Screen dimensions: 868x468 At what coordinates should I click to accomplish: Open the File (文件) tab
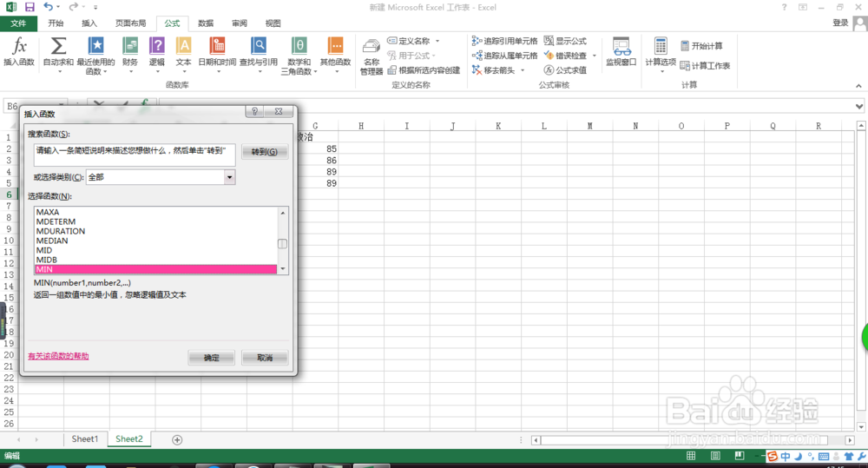point(18,23)
